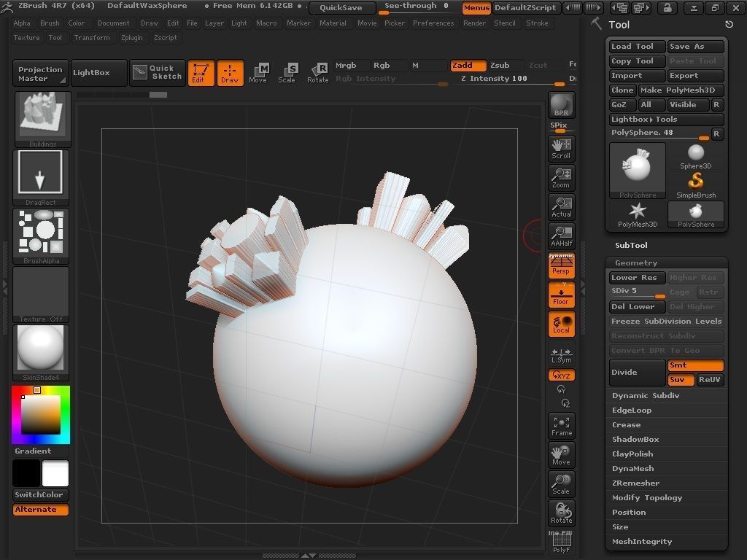This screenshot has width=747, height=560.
Task: Click the SDiv subdivision slider
Action: [x=637, y=292]
